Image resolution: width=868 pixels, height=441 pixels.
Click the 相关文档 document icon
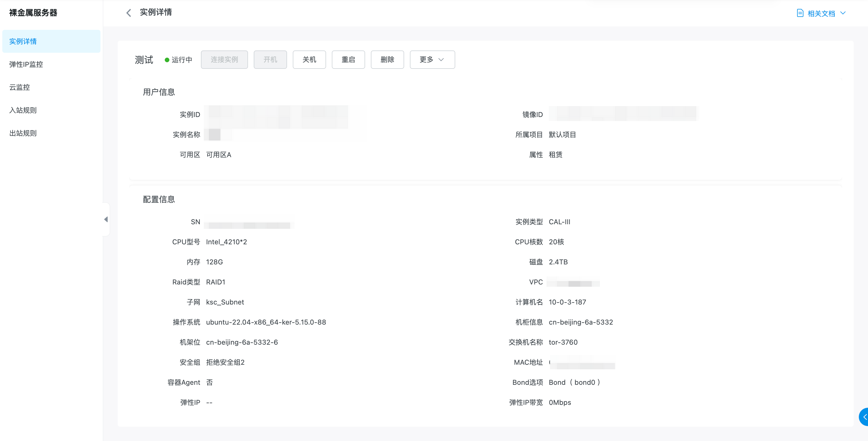[800, 13]
